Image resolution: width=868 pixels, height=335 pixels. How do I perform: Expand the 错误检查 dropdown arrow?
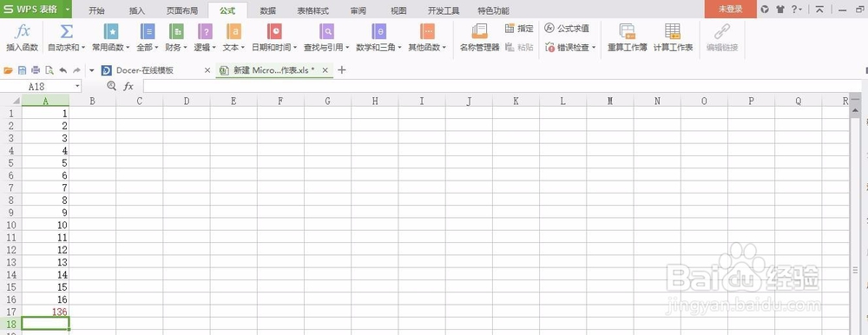pos(594,48)
